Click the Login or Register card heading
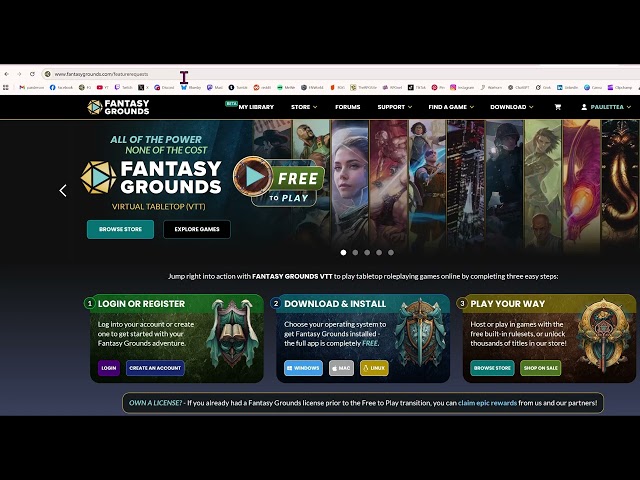Image resolution: width=640 pixels, height=480 pixels. (141, 304)
